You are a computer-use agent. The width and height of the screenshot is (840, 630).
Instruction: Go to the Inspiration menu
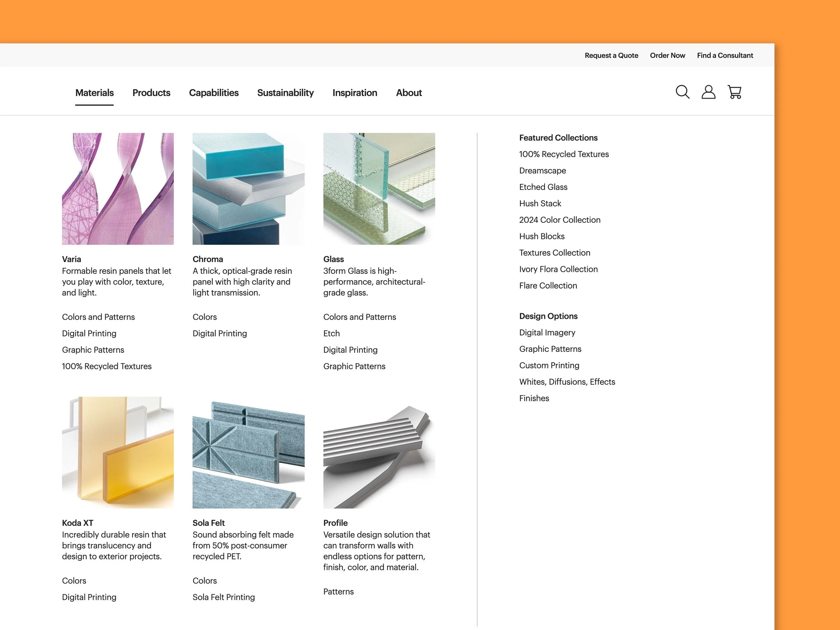(355, 93)
